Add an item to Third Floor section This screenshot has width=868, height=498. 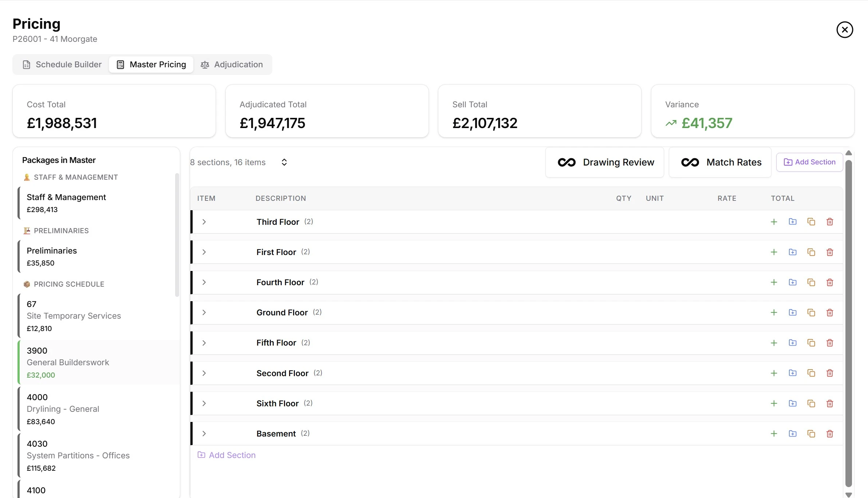(774, 221)
